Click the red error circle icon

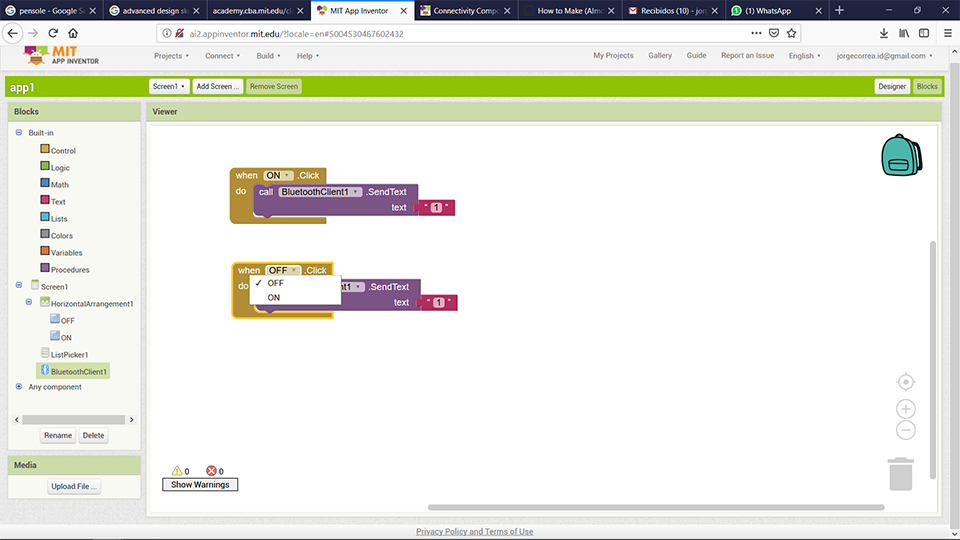click(x=211, y=471)
